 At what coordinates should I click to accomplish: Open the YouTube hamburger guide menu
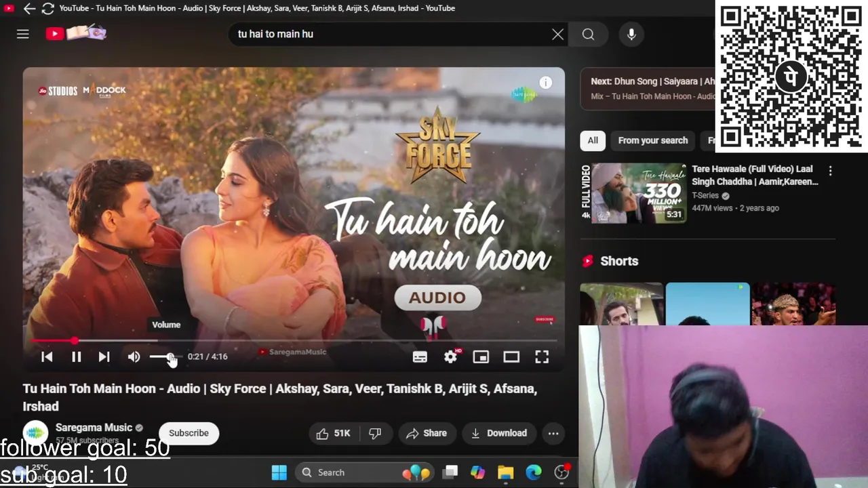pyautogui.click(x=23, y=34)
